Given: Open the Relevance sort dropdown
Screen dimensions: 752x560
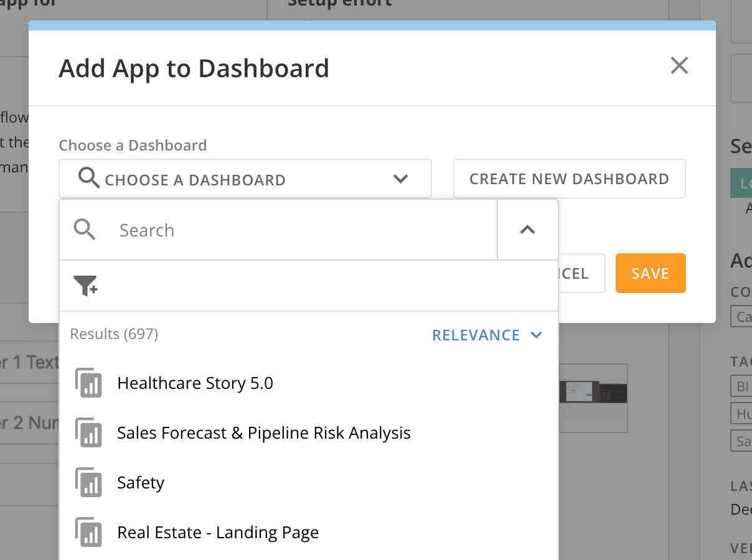Looking at the screenshot, I should pos(487,335).
